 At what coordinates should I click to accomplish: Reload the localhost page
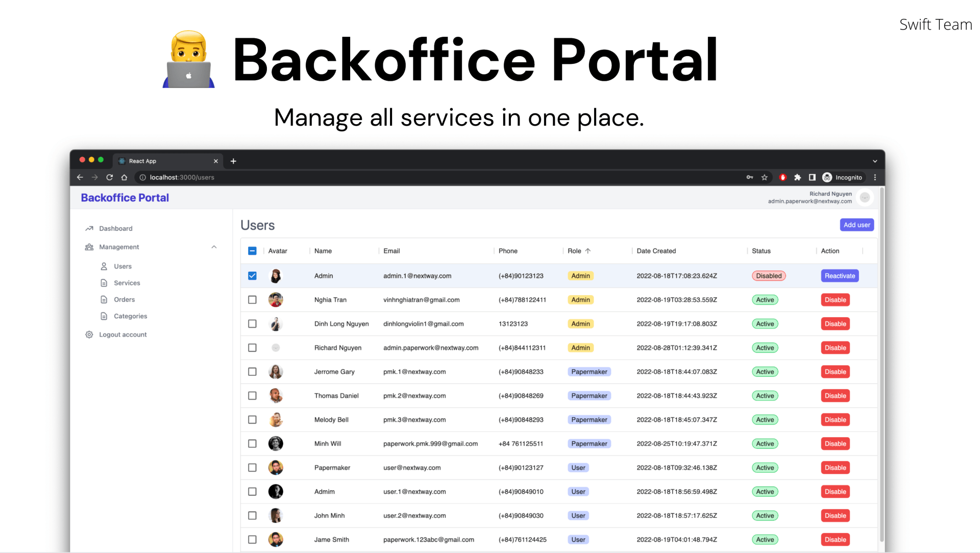tap(109, 177)
